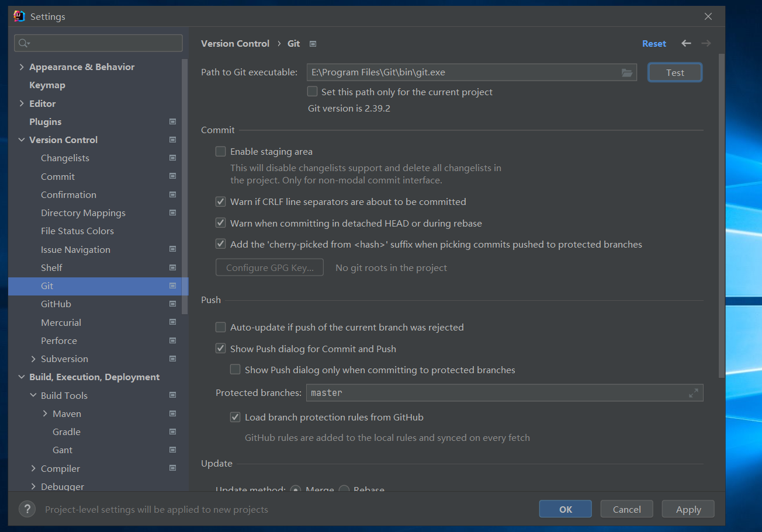This screenshot has width=762, height=532.
Task: Click the project-level icon on Confirmation row
Action: click(172, 194)
